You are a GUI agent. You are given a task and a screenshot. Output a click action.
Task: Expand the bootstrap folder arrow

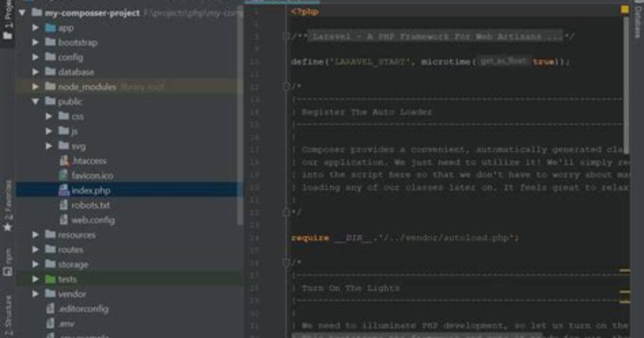tap(36, 43)
